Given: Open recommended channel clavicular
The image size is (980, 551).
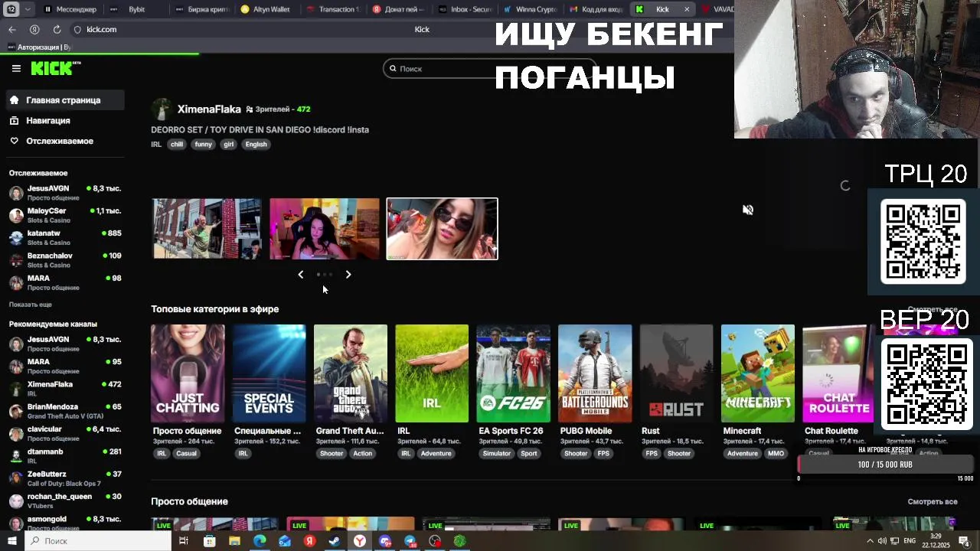Looking at the screenshot, I should (65, 433).
